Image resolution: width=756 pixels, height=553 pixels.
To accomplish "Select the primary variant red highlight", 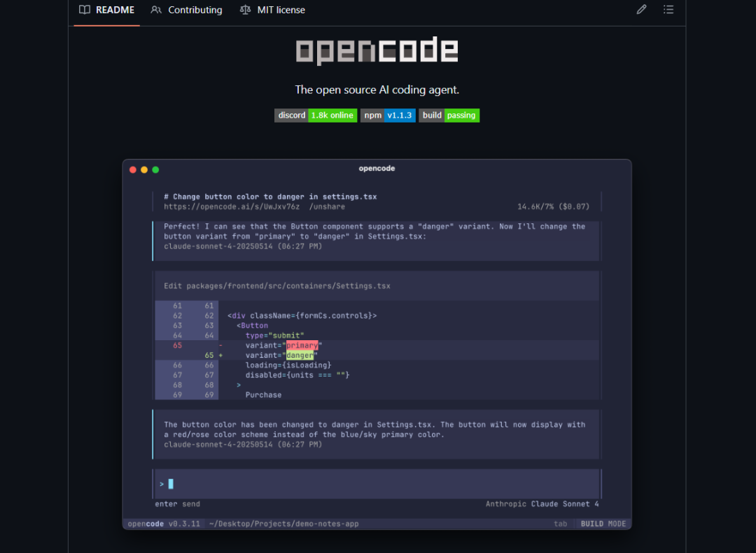I will click(302, 345).
